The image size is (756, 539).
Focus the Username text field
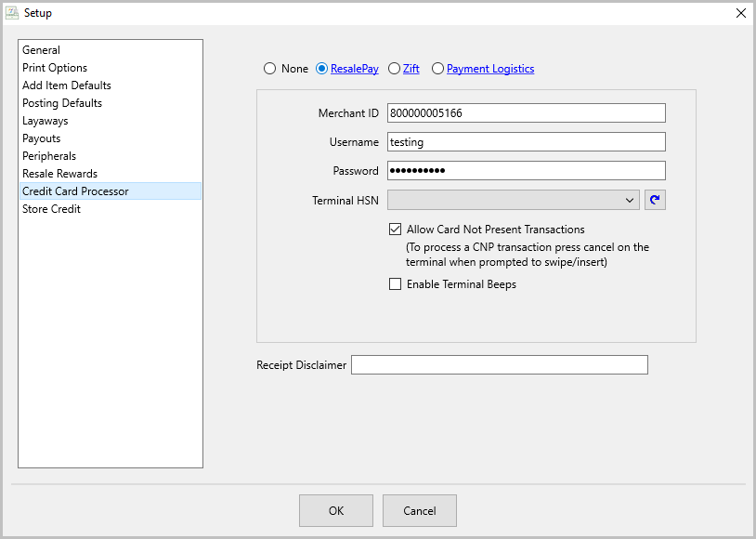pos(527,142)
